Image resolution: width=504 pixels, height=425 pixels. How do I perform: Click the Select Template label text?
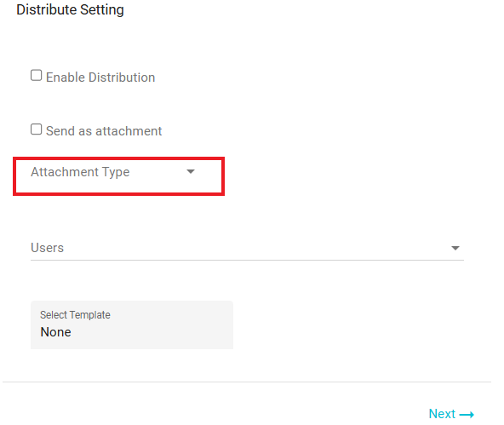pos(75,315)
